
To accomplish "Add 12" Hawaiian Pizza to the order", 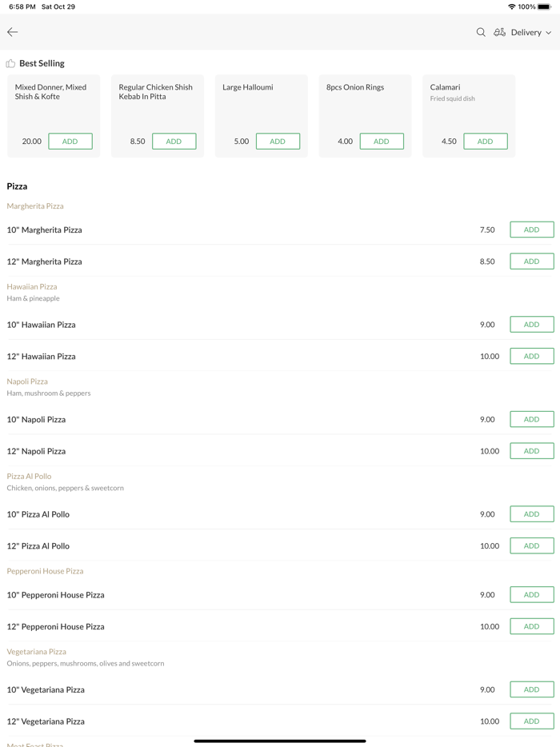I will [x=531, y=356].
